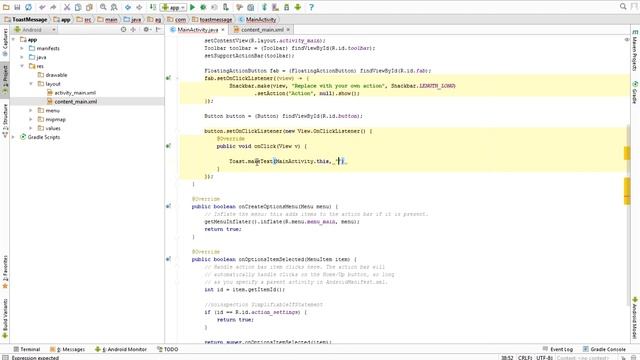This screenshot has height=360, width=640.
Task: Open the Event Log panel
Action: coord(558,349)
